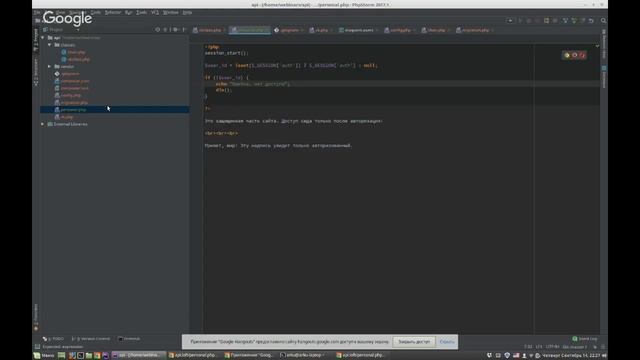Screen dimensions: 640x360
Task: Open the Terminal tool window
Action: (x=129, y=339)
